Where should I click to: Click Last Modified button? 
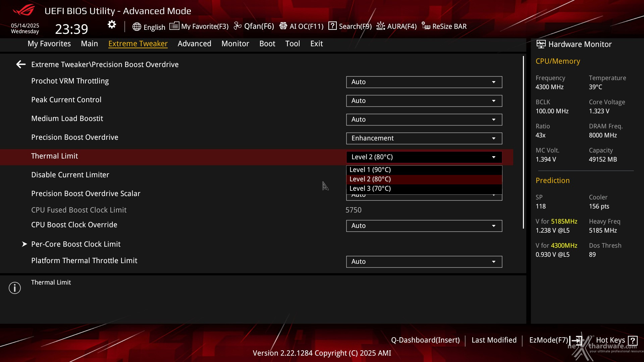[x=494, y=340]
